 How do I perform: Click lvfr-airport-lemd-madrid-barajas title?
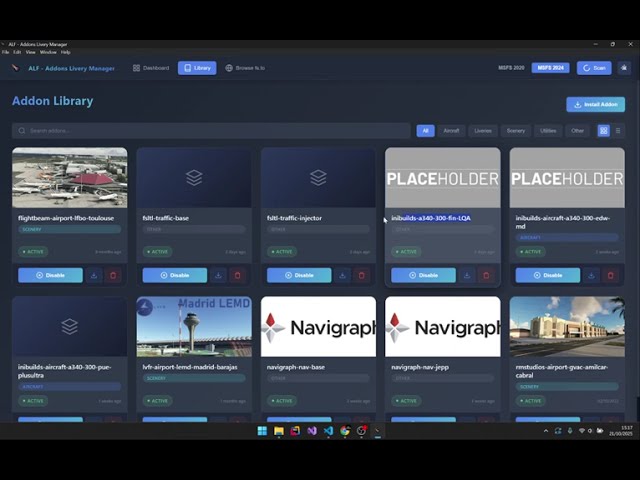(x=190, y=367)
